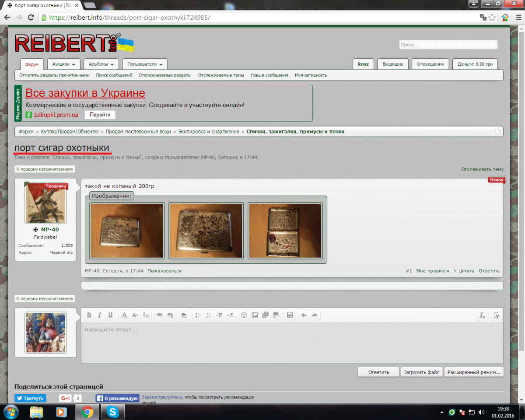Toggle italic formatting in reply editor

[x=100, y=315]
